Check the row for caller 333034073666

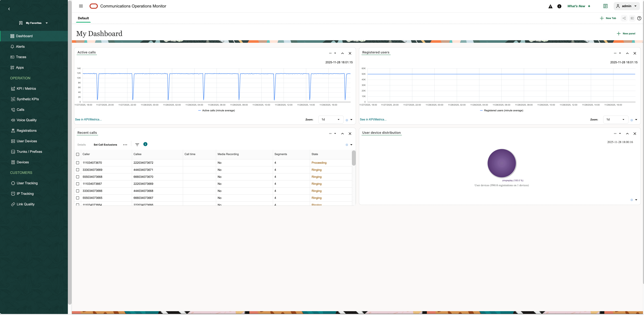pos(77,191)
